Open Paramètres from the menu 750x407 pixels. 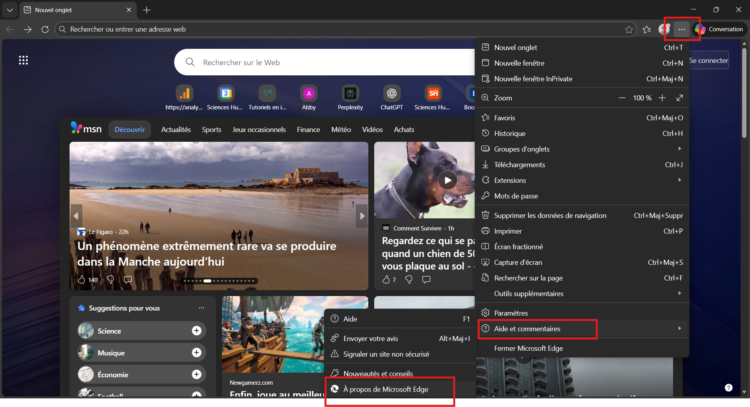coord(583,313)
